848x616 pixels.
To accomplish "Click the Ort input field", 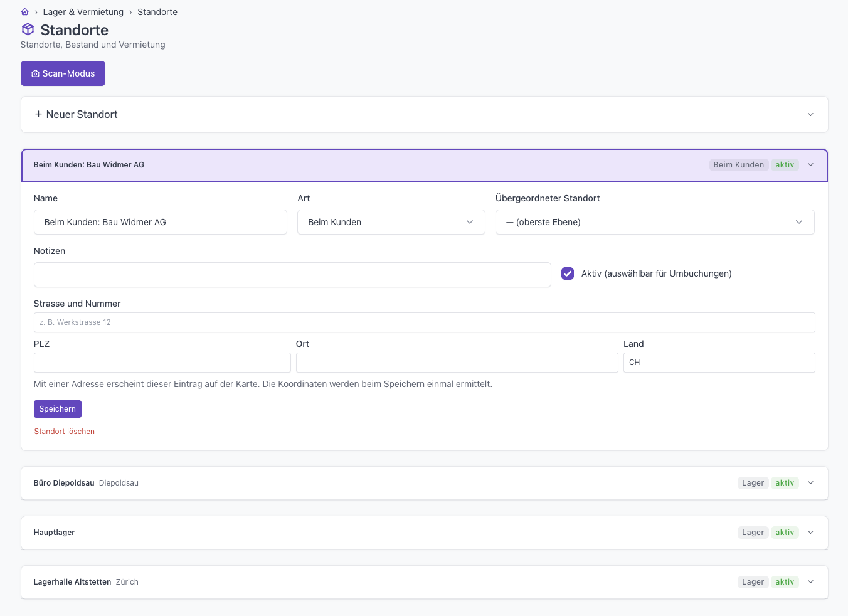I will coord(457,363).
